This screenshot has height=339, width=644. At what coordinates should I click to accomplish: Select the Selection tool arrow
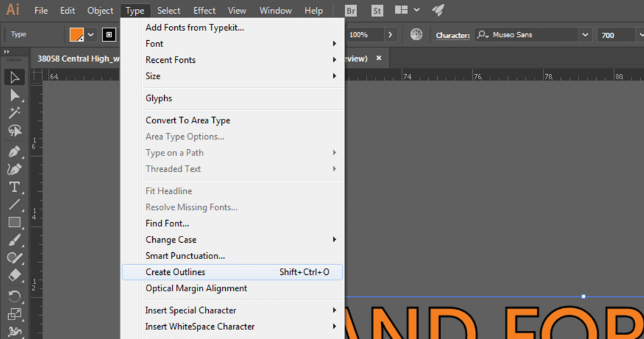point(14,77)
